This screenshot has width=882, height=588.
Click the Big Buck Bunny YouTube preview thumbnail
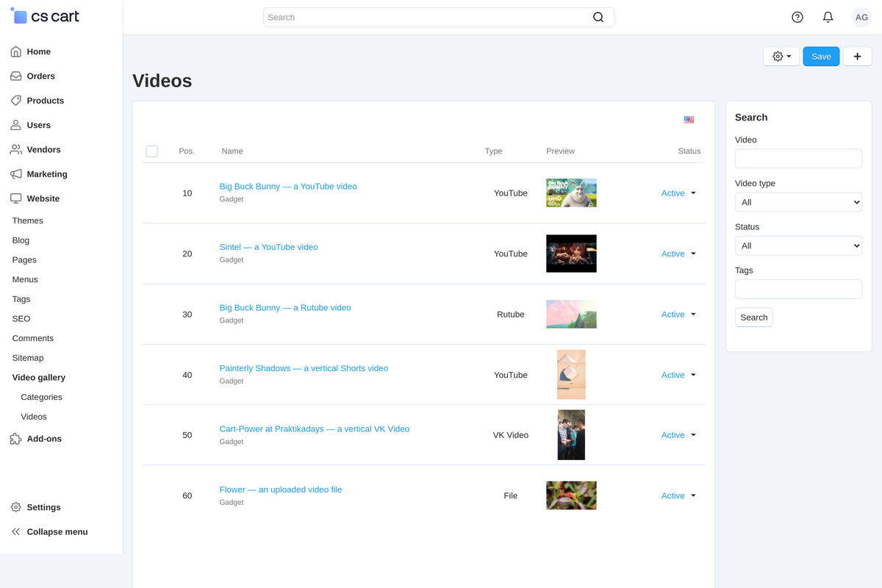pos(571,193)
